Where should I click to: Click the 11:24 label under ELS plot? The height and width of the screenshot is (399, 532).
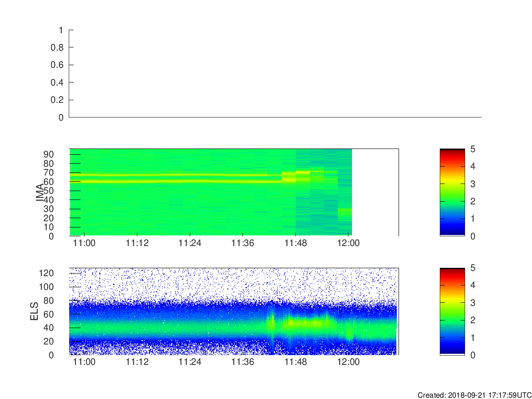[190, 362]
